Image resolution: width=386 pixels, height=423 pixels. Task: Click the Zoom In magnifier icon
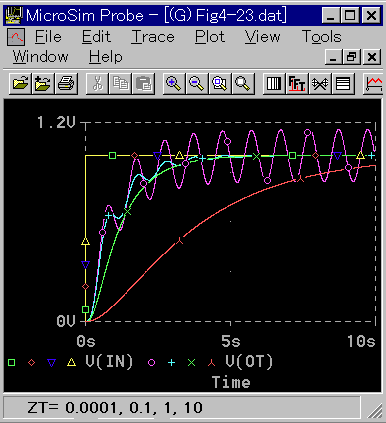(x=174, y=83)
